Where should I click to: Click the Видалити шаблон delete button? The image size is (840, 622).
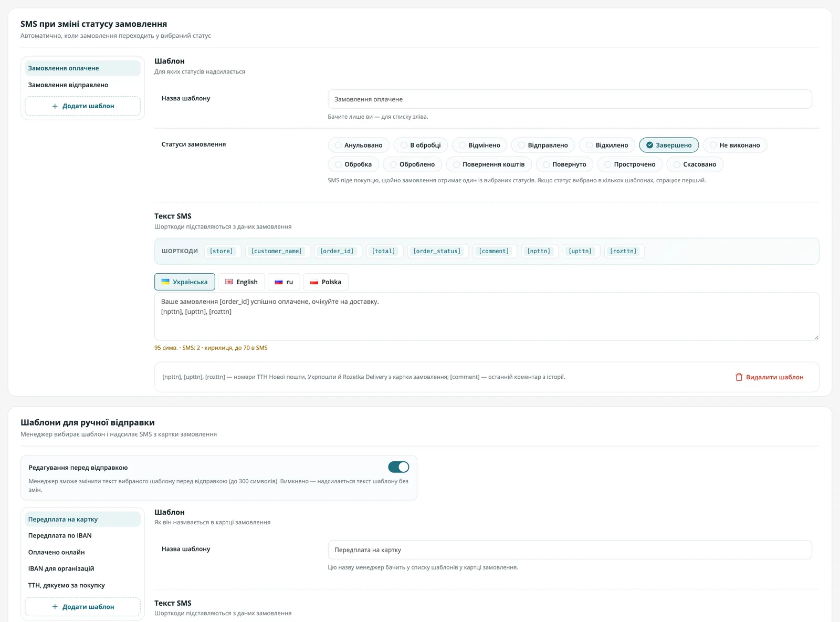point(770,377)
